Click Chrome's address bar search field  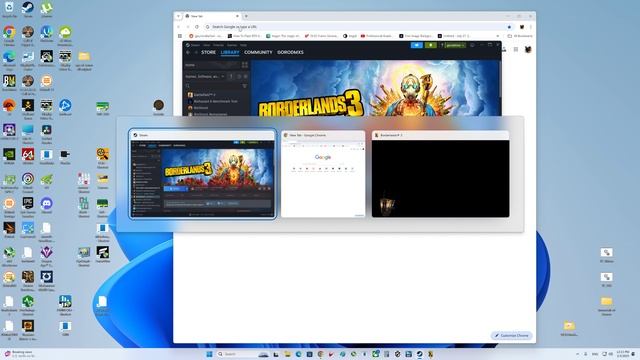(x=355, y=27)
